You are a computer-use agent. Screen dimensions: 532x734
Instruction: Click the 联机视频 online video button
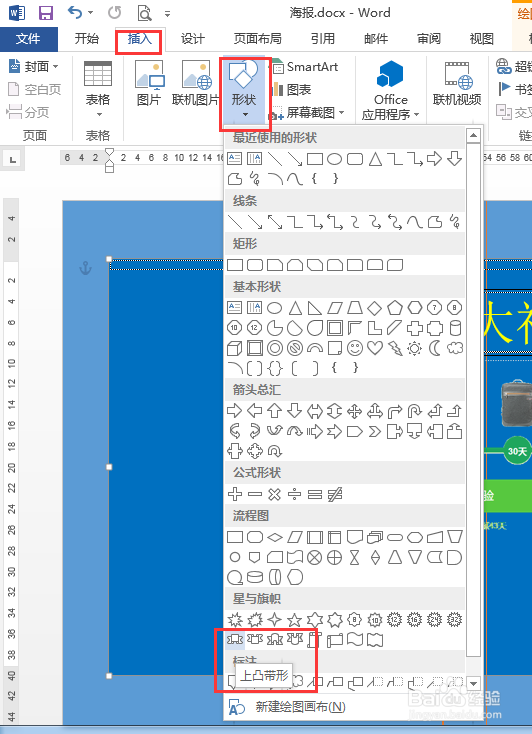457,83
